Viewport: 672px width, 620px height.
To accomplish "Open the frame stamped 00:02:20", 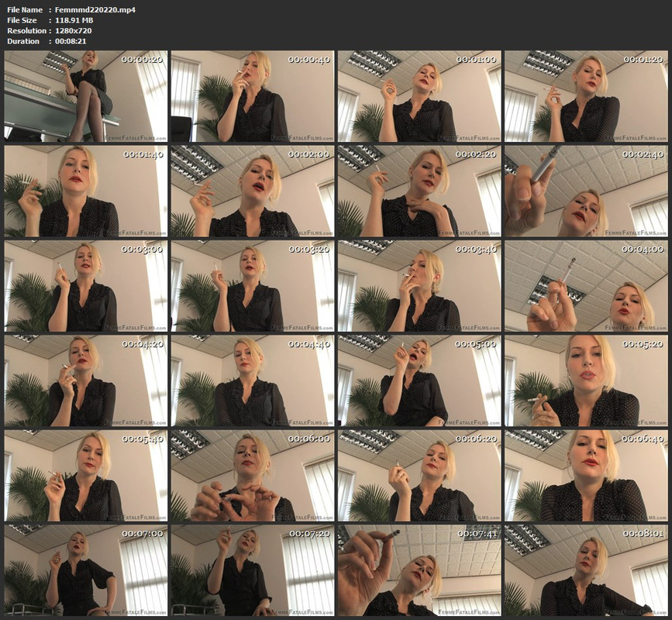I will click(419, 191).
